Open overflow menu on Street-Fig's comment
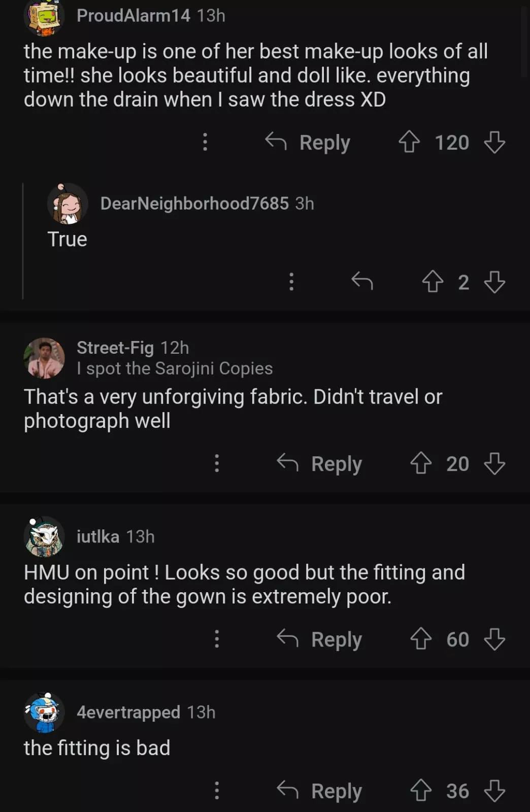The height and width of the screenshot is (812, 530). pyautogui.click(x=217, y=463)
